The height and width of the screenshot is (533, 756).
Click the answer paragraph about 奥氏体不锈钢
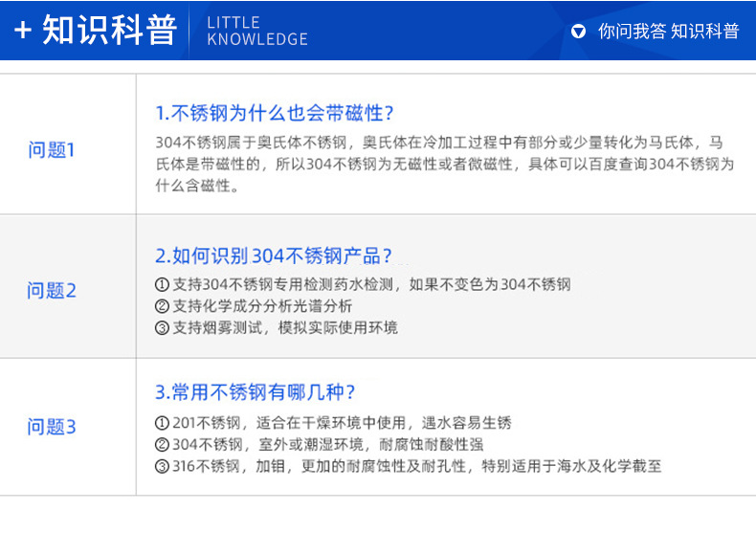pos(445,164)
